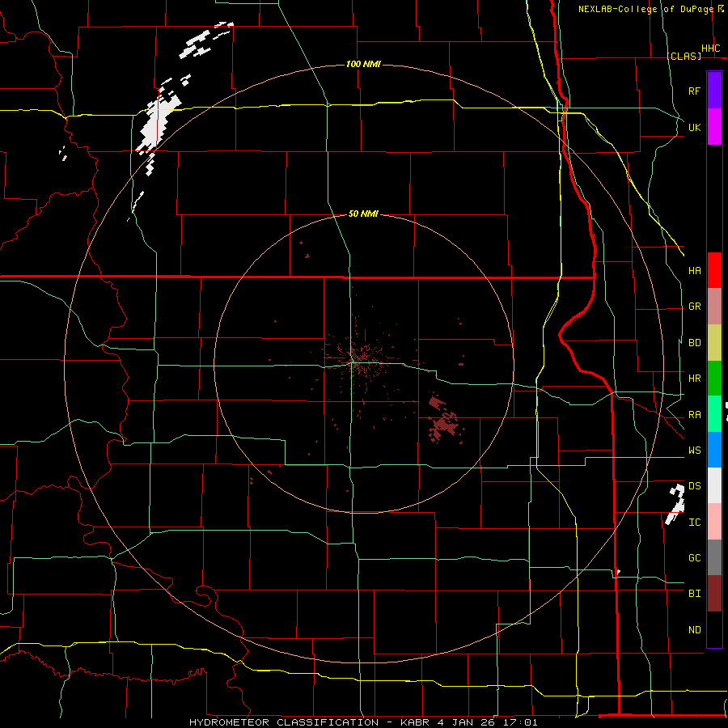This screenshot has width=728, height=728.
Task: Click the HHC product label
Action: 710,49
